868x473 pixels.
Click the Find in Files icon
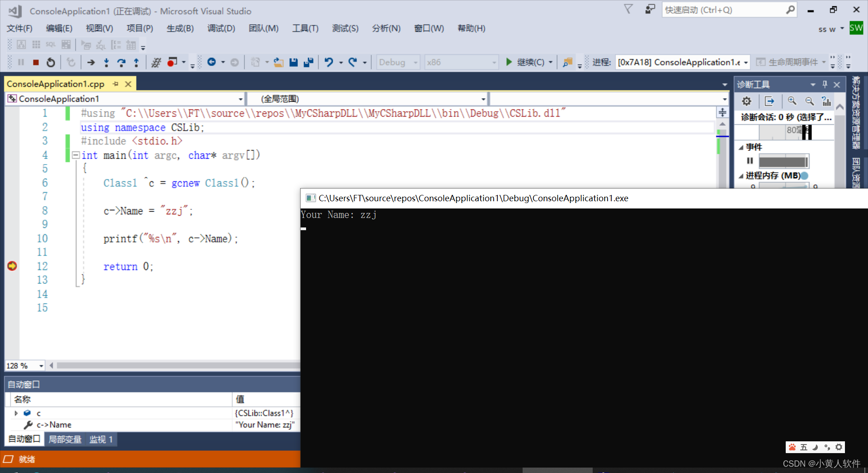567,62
